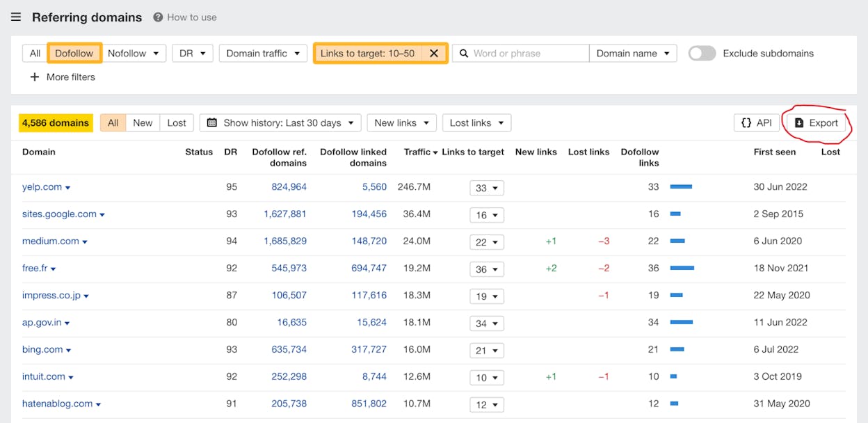Open intuit.com linked domains 8,744
Viewport: 868px width, 423px height.
tap(374, 377)
